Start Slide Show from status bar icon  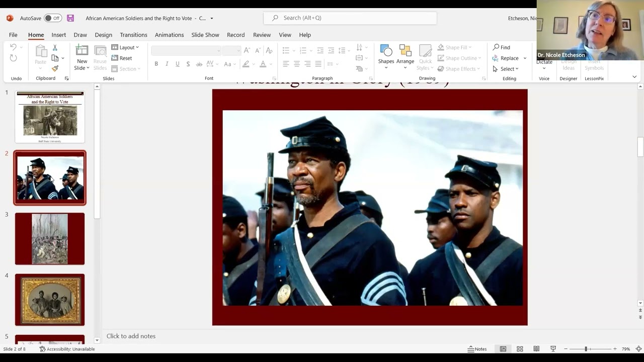(553, 349)
